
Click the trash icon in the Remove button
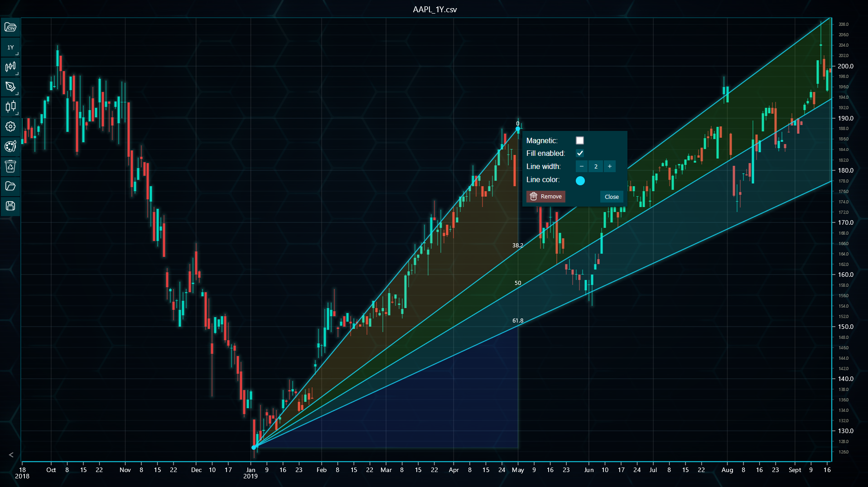534,196
